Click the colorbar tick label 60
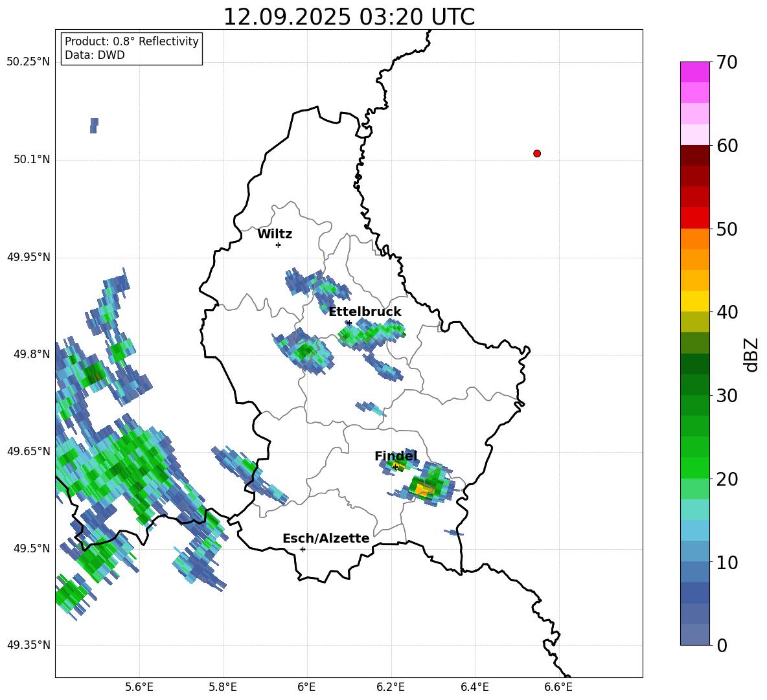 (726, 146)
